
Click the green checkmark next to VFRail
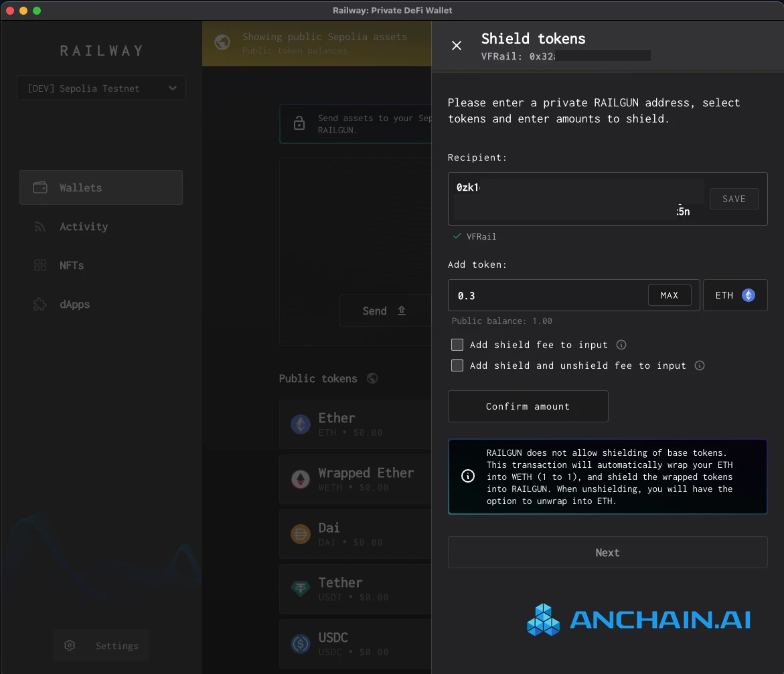click(457, 236)
